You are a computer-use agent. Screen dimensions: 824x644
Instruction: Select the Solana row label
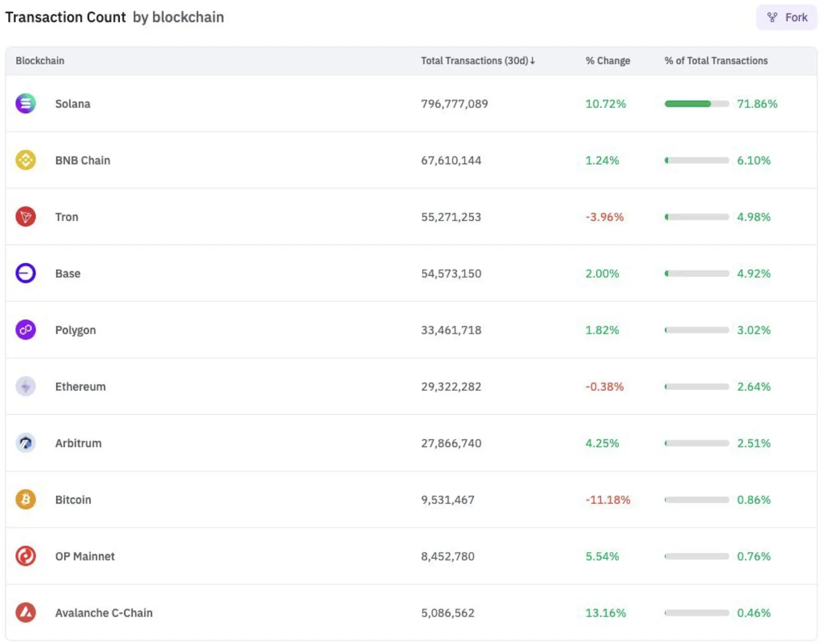[73, 103]
